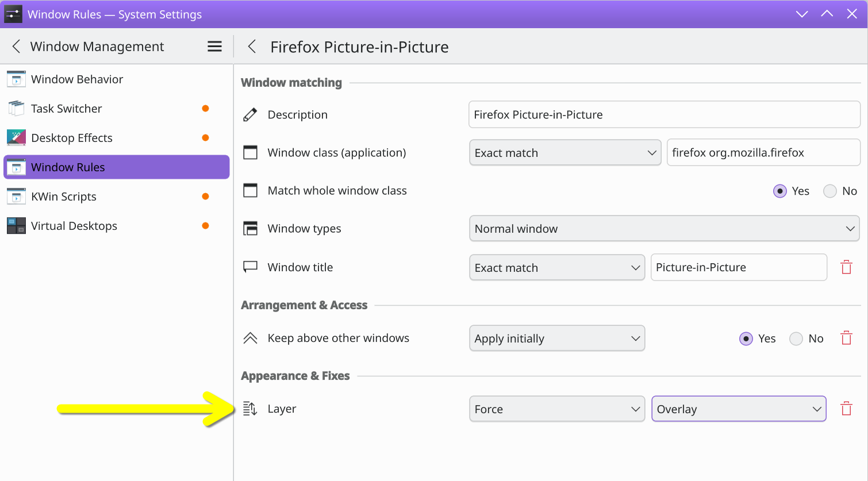Screen dimensions: 868x481
Task: Click the Window Behavior sidebar icon
Action: click(16, 79)
